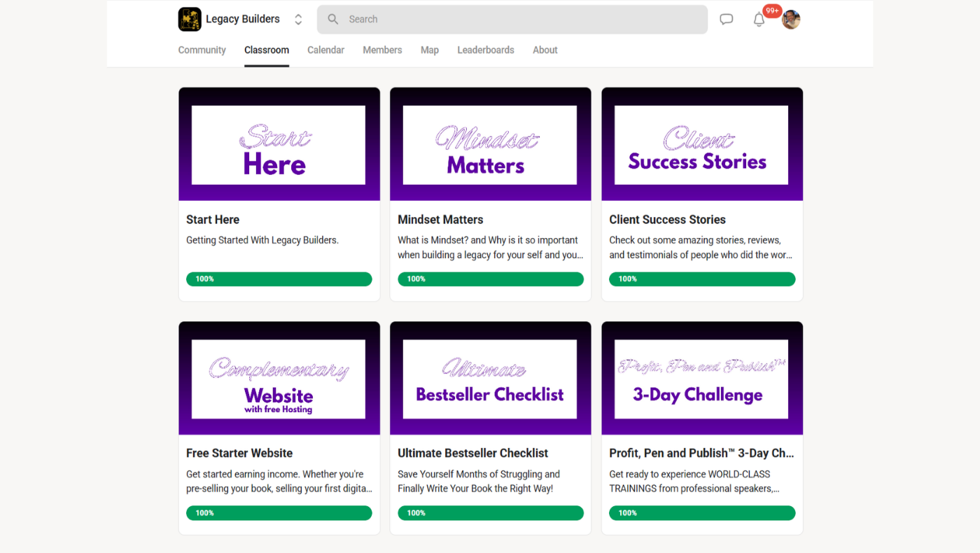Click the Client Success Stories title
The height and width of the screenshot is (553, 980).
(667, 220)
